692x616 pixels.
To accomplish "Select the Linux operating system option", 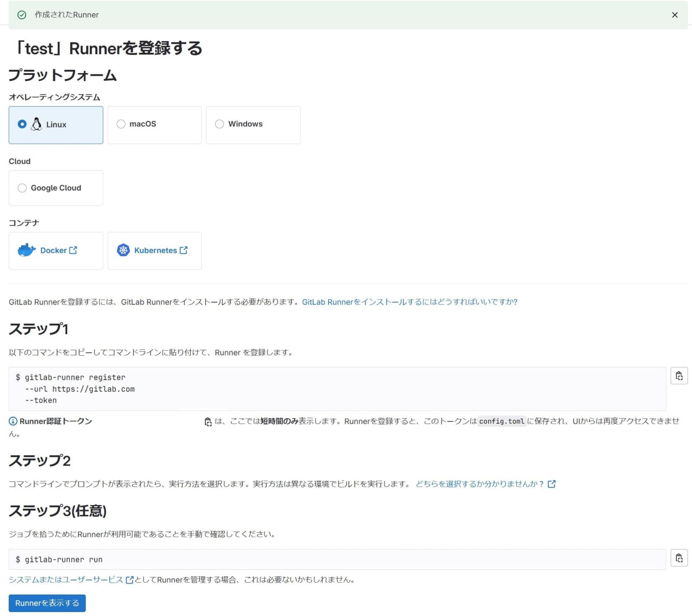I will tap(22, 124).
